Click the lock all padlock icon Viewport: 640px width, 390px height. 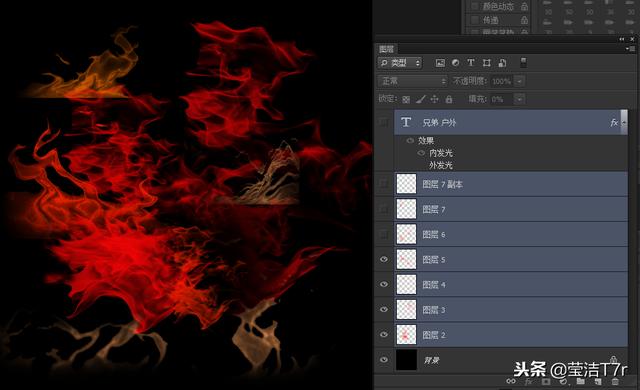[449, 99]
